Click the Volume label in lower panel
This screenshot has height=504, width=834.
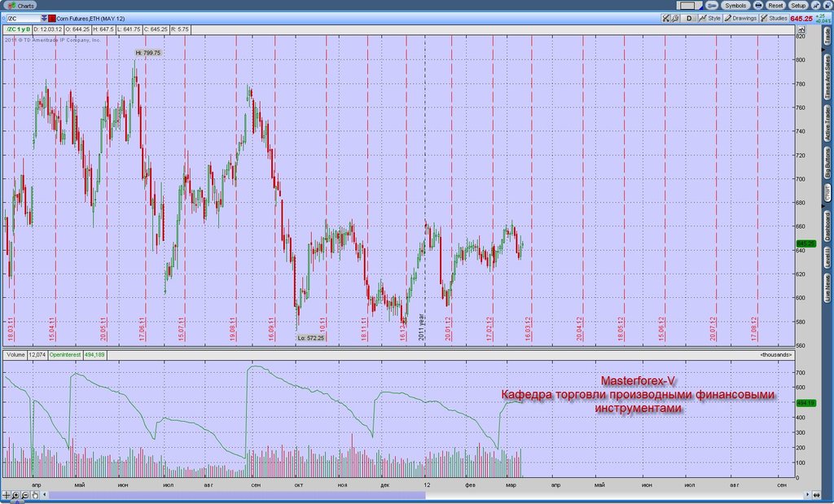(16, 355)
